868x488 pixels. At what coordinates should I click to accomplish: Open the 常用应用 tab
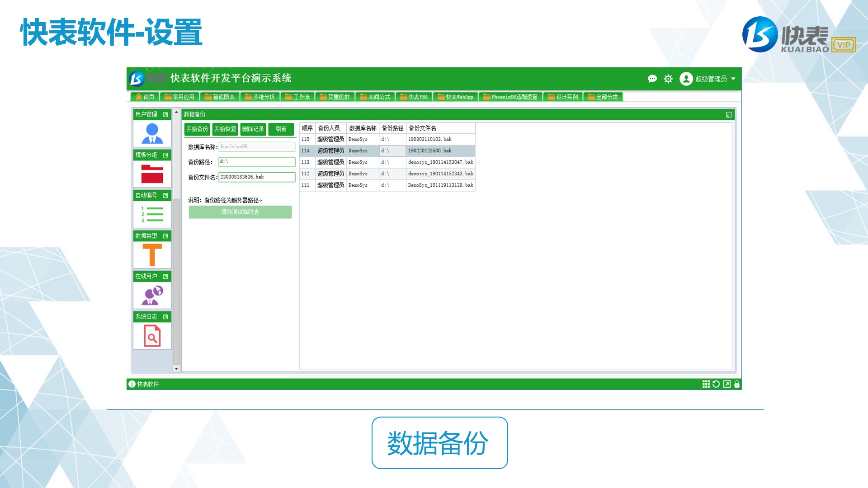click(179, 97)
